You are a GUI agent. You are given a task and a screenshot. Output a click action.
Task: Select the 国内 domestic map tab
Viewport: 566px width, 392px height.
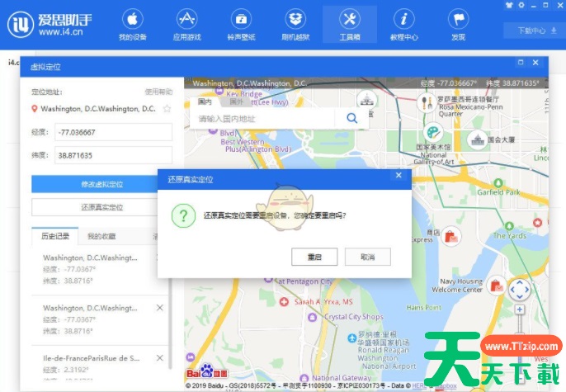[x=205, y=102]
